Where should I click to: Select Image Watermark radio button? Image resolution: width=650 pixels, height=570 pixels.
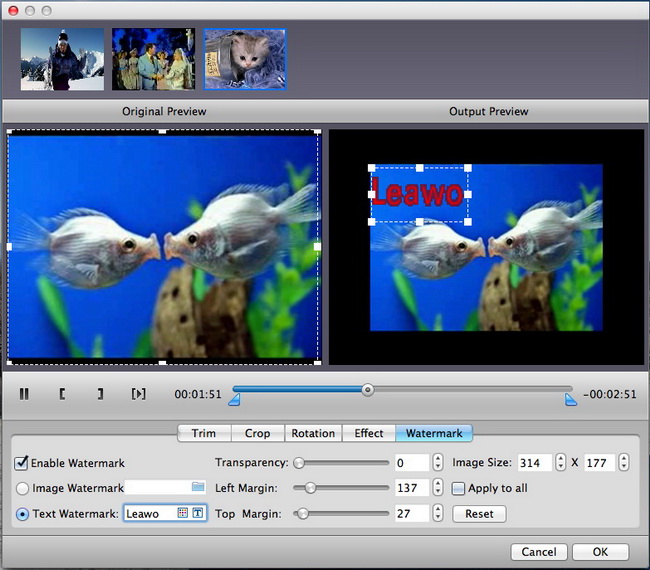coord(22,488)
